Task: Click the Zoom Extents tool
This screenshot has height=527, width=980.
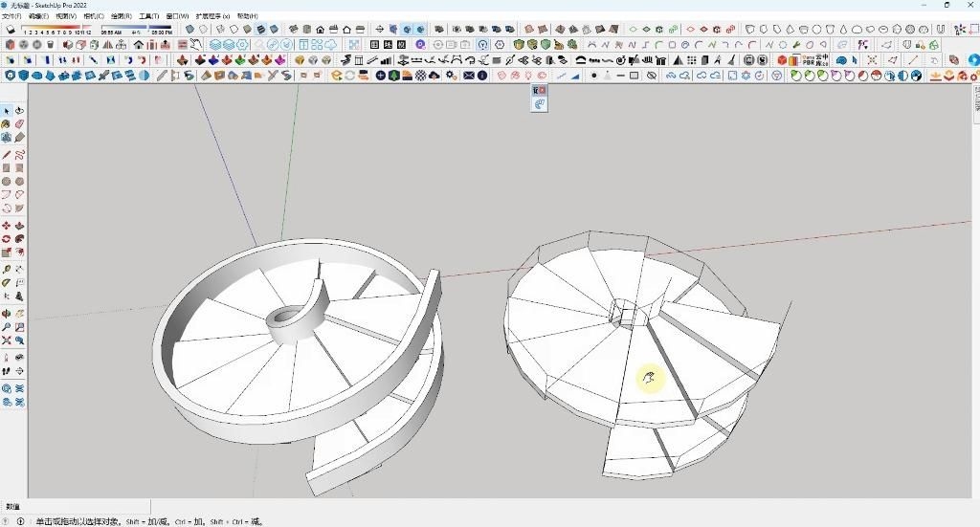Action: click(7, 340)
